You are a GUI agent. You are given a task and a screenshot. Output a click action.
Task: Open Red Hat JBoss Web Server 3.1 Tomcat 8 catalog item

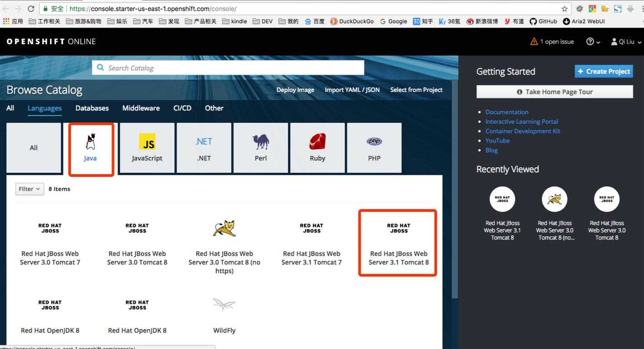point(398,243)
